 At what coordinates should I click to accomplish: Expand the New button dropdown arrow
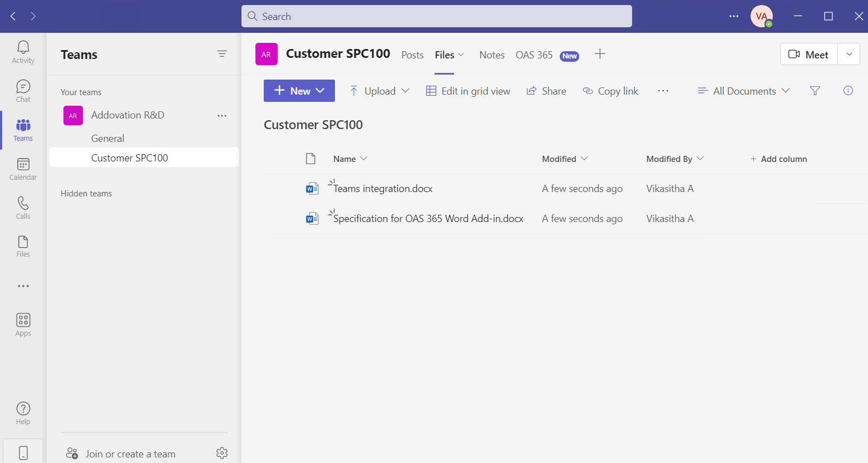pyautogui.click(x=320, y=90)
